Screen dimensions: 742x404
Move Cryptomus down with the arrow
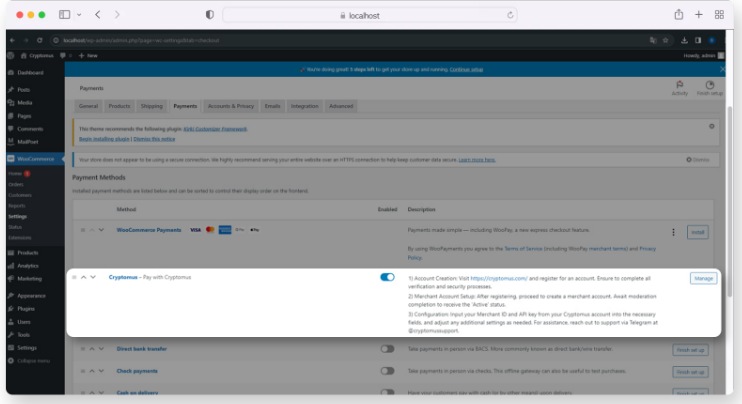pyautogui.click(x=94, y=277)
